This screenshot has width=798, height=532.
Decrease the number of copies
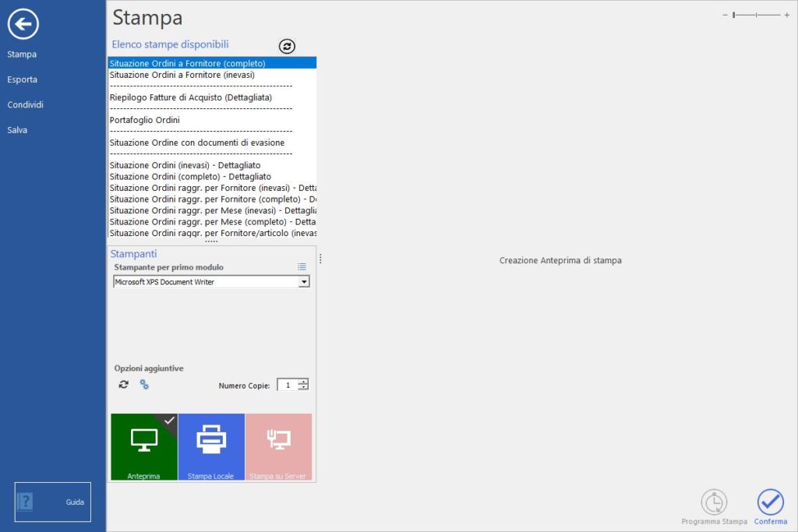(x=303, y=388)
